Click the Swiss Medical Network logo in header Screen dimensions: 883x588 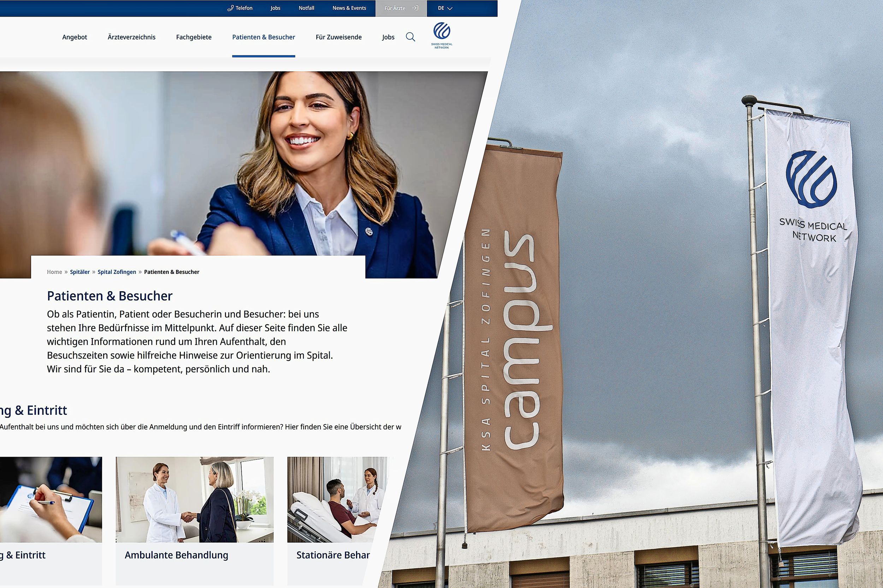click(x=442, y=36)
